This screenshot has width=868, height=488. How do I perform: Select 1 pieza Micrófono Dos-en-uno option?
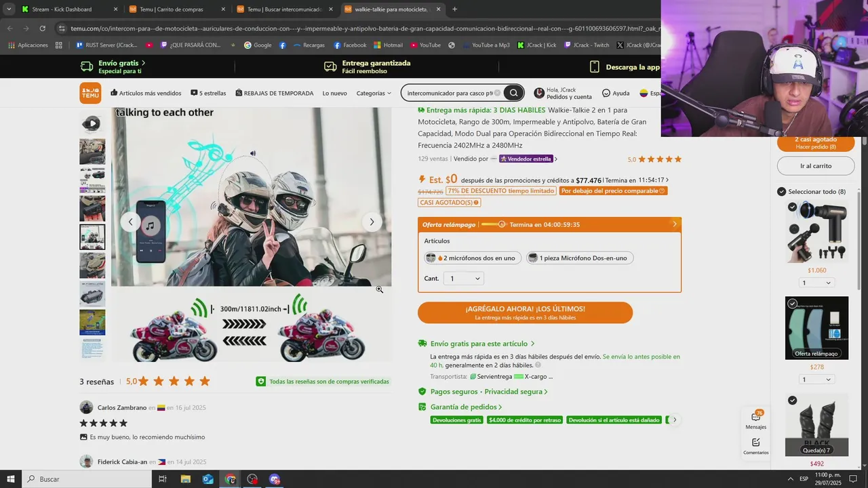tap(580, 258)
